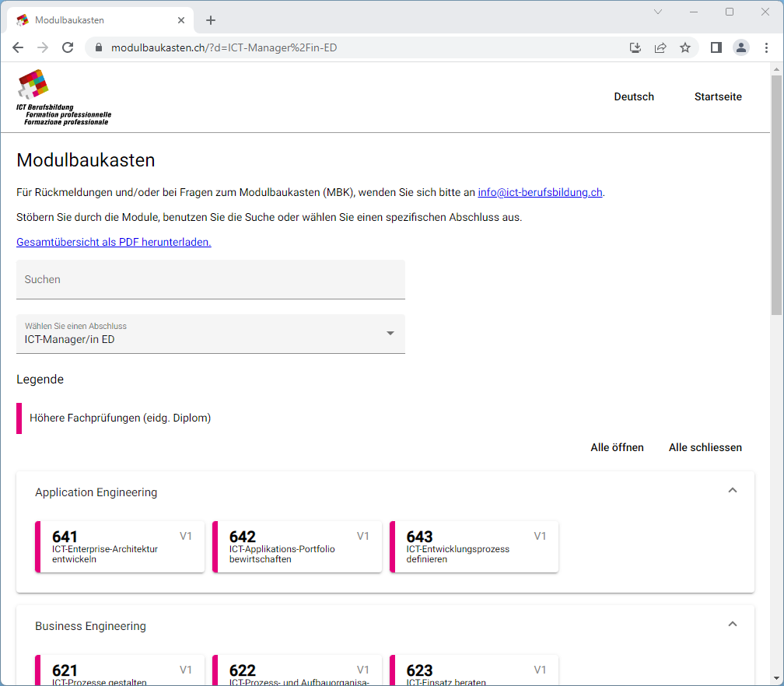
Task: Open the side panel icon
Action: [x=716, y=47]
